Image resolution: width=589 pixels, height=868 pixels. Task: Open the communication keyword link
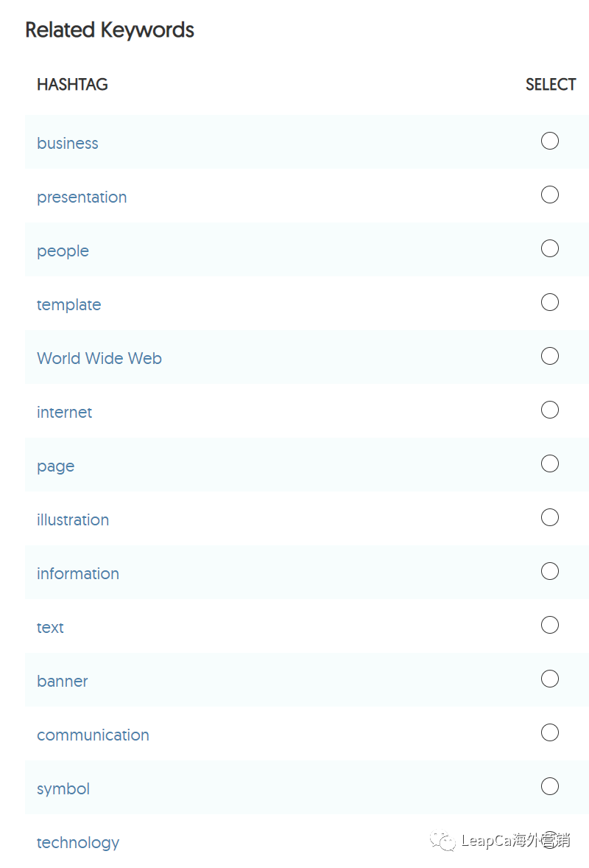coord(93,735)
